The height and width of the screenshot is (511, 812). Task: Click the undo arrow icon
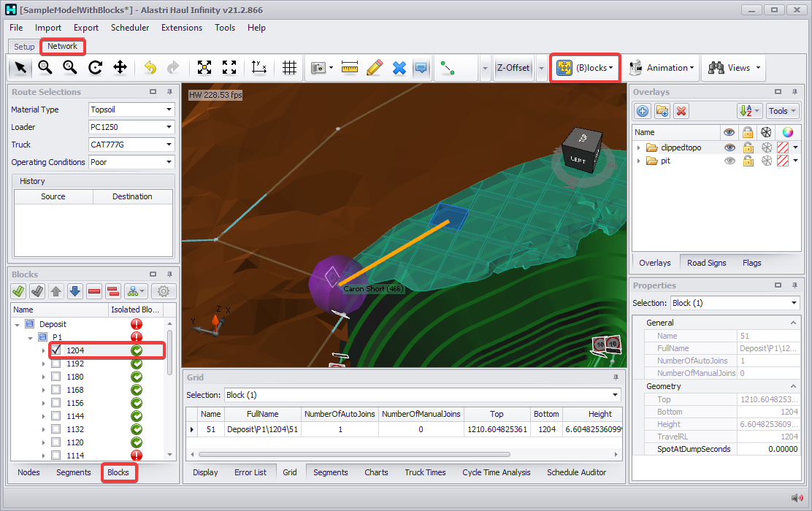150,68
